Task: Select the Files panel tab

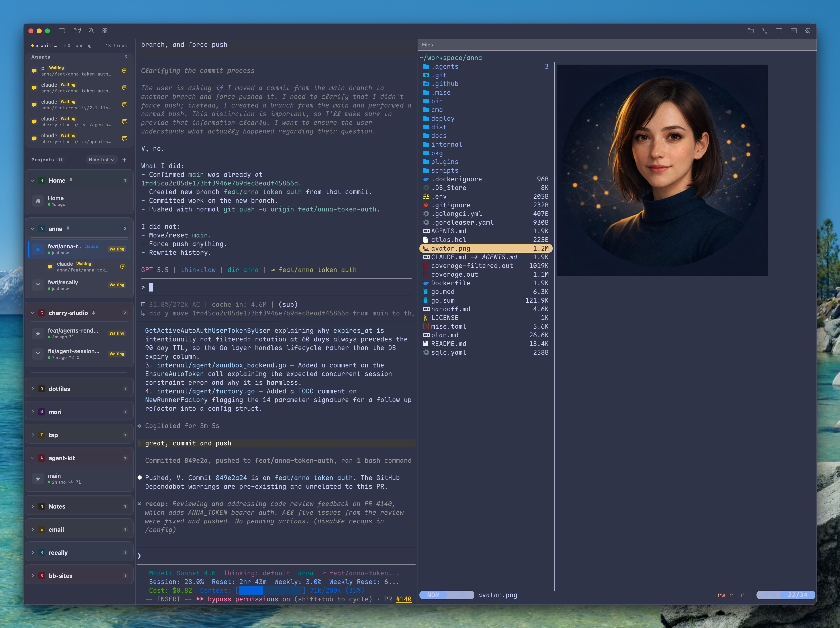Action: tap(427, 45)
